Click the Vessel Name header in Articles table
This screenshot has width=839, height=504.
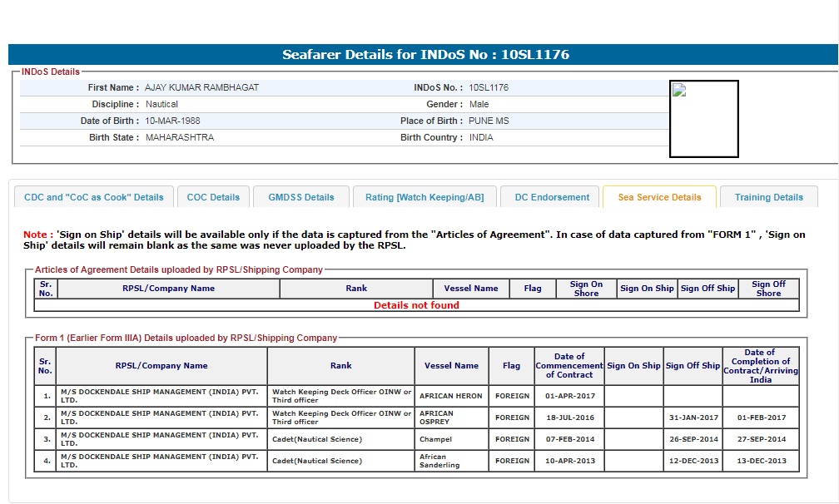(x=471, y=289)
